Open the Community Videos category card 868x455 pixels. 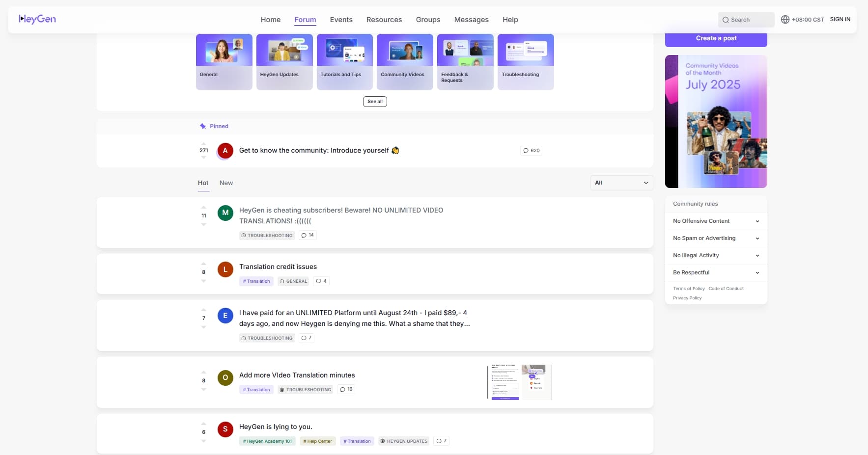(405, 62)
